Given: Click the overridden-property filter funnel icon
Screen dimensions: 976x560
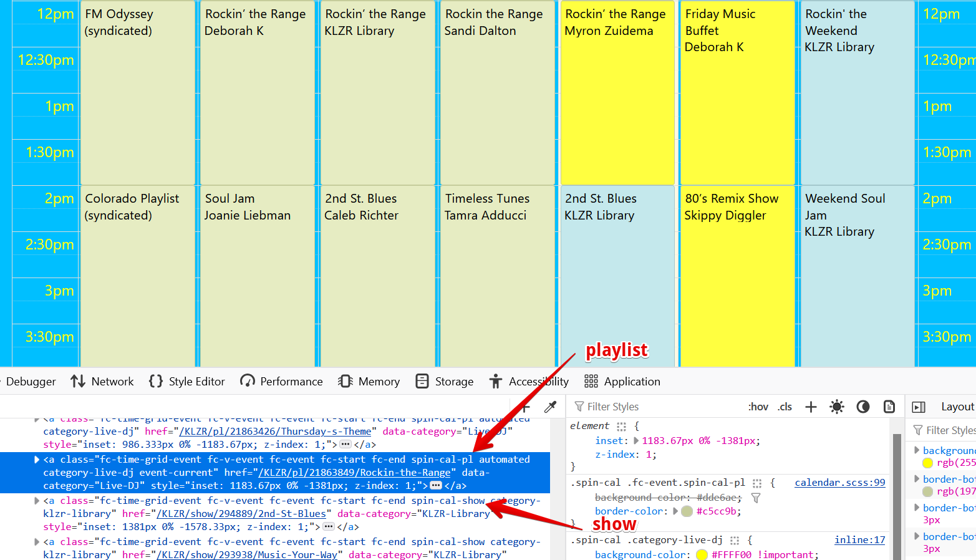Looking at the screenshot, I should click(x=756, y=498).
